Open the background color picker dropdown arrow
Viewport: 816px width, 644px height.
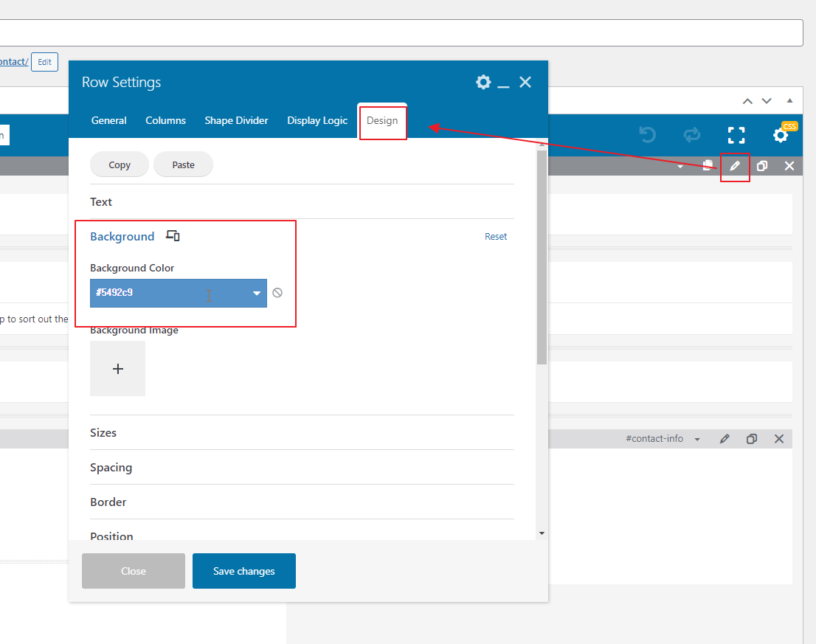point(257,293)
